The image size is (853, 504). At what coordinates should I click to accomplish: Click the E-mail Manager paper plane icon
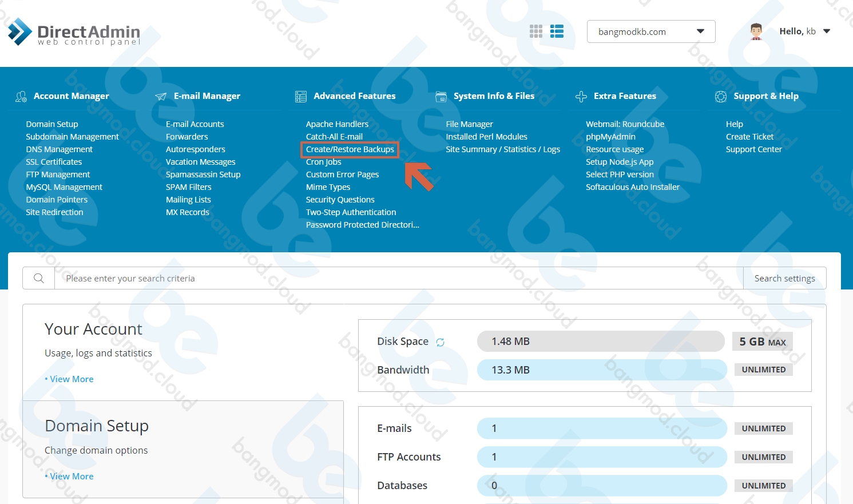[x=161, y=97]
